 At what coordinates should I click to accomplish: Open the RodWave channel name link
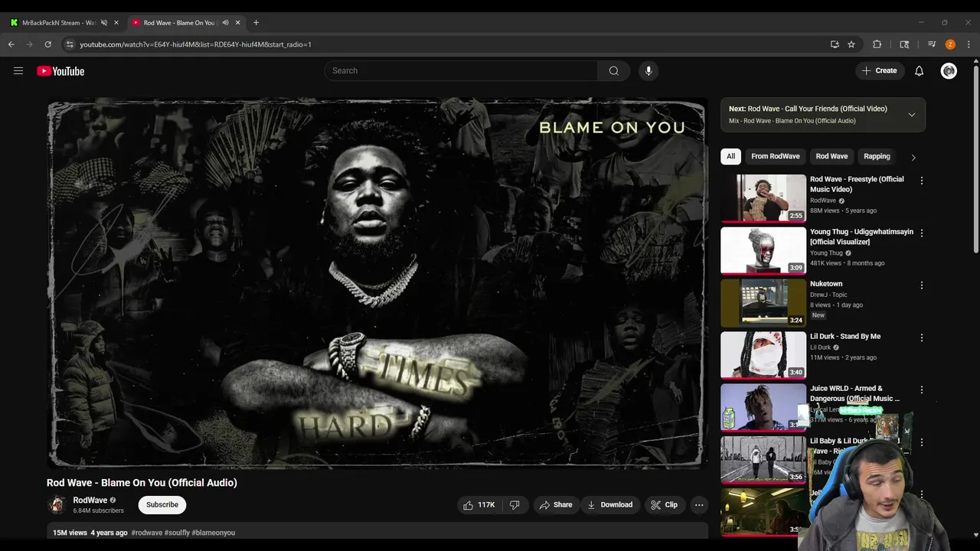[x=90, y=500]
